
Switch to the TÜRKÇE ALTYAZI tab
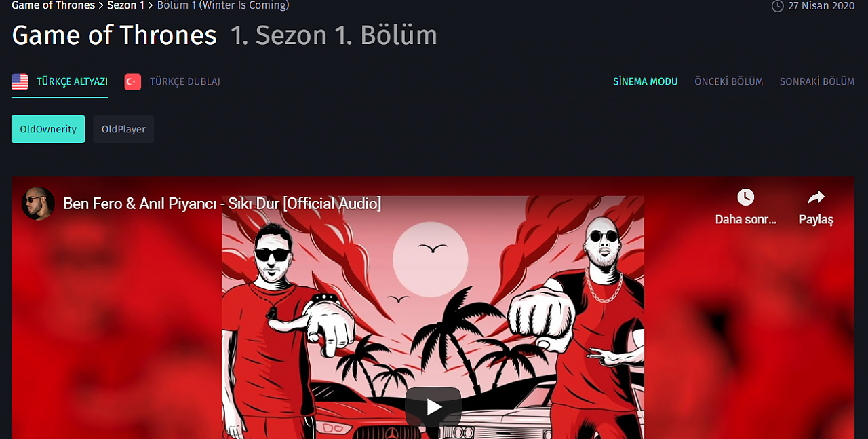pos(72,81)
